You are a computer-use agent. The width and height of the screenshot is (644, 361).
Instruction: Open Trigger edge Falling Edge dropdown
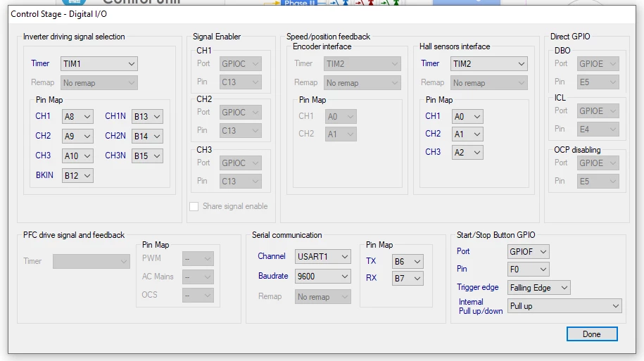539,288
